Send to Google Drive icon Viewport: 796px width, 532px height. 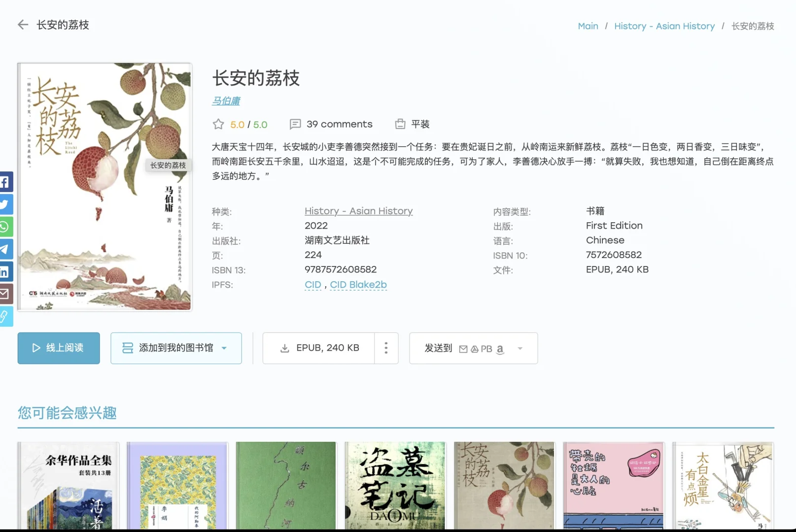475,349
